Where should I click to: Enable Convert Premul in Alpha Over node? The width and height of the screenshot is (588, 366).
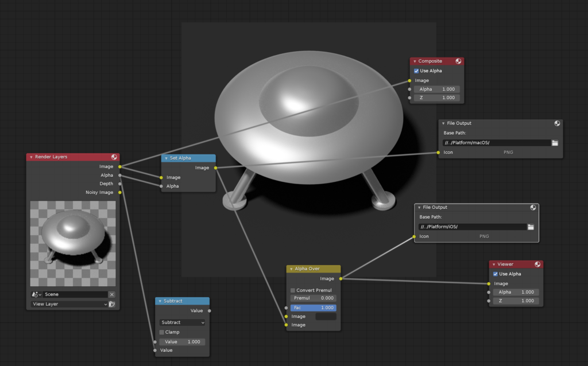click(293, 290)
